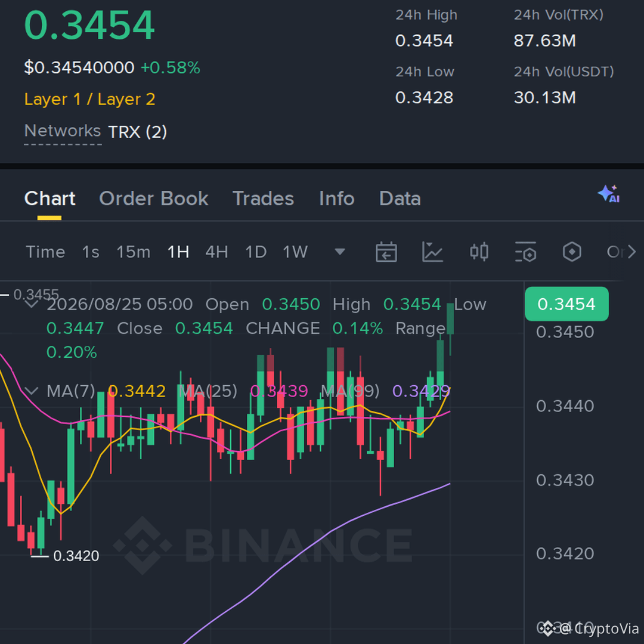Screen dimensions: 644x644
Task: Open the Info tab
Action: (337, 199)
